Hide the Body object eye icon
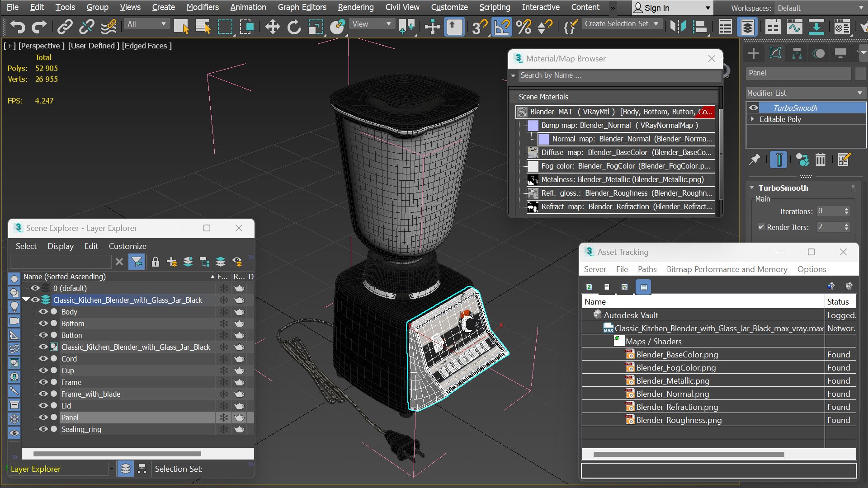 (x=43, y=312)
